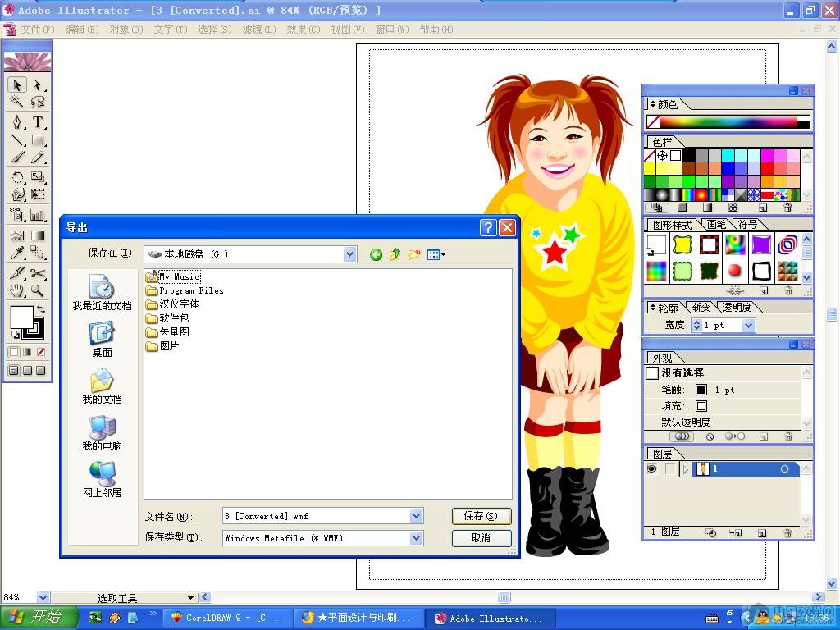The width and height of the screenshot is (840, 630).
Task: Create new folder in export dialog
Action: 413,254
